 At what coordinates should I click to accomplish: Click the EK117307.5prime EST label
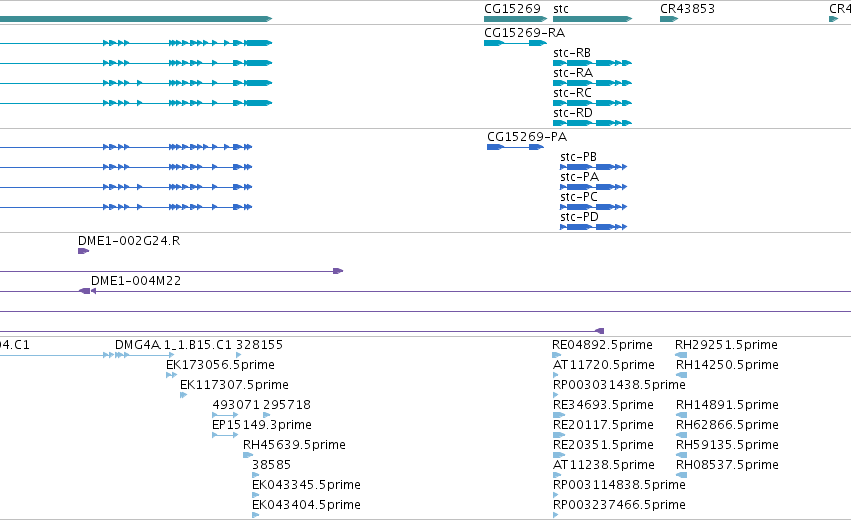click(x=234, y=385)
